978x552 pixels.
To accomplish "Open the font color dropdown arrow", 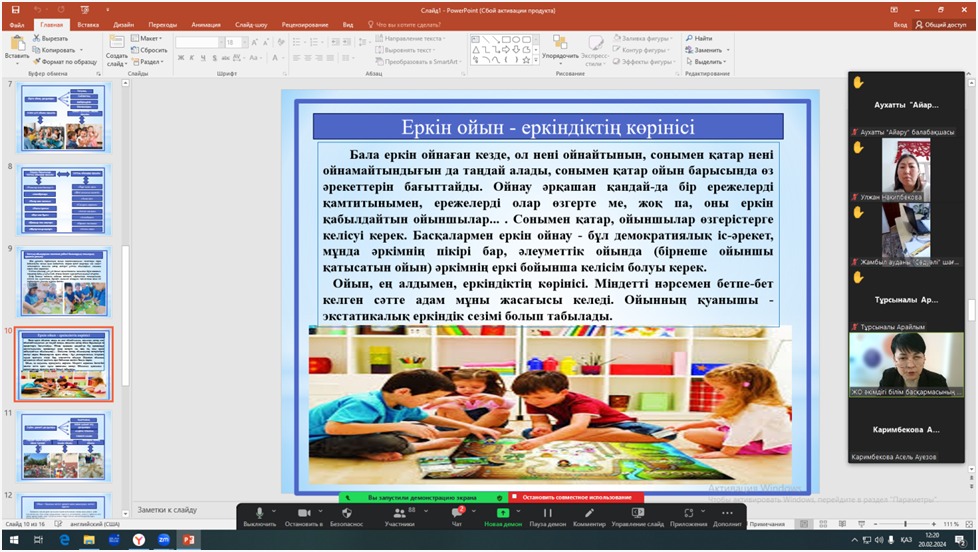I will 283,58.
